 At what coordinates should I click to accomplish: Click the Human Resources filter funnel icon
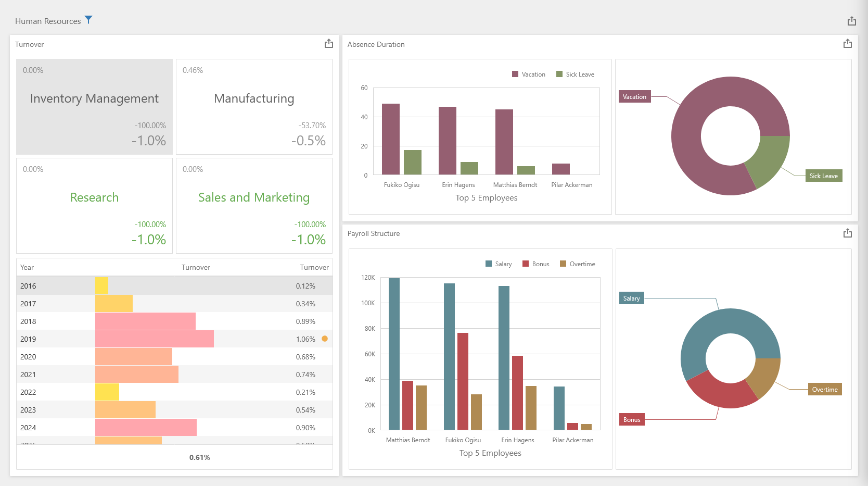pos(88,20)
